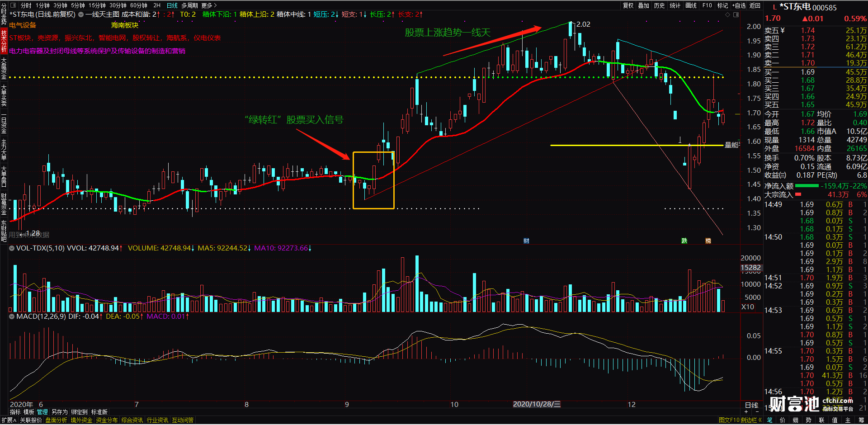Click the 标记 mark button
The width and height of the screenshot is (868, 425).
click(722, 5)
